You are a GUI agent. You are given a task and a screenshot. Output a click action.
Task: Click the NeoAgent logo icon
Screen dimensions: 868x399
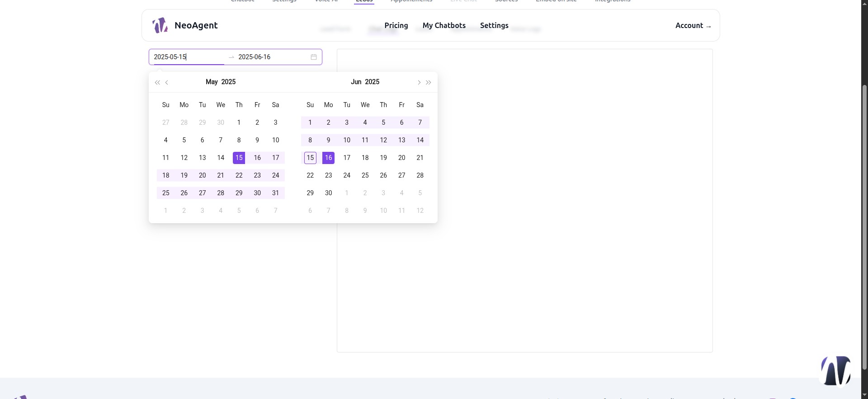[160, 25]
